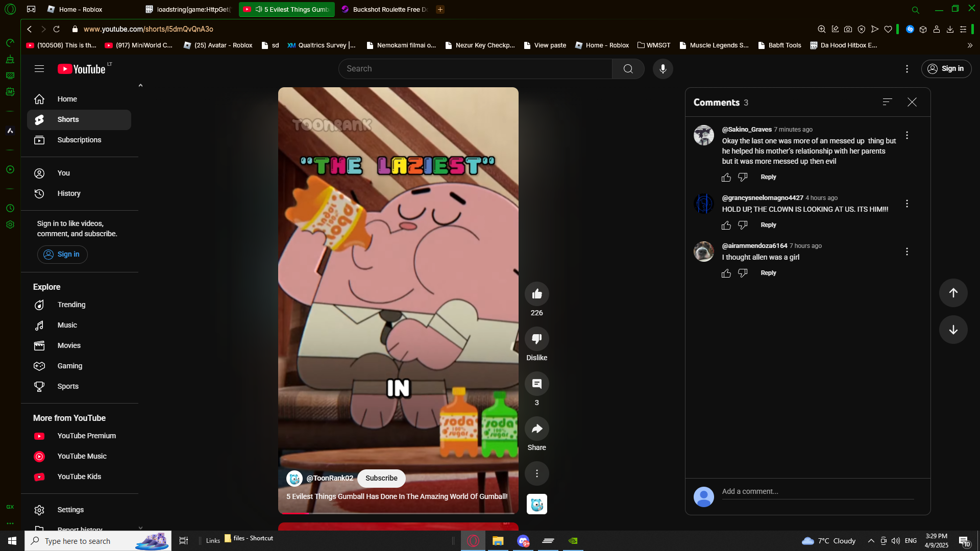Screen dimensions: 980x551
Task: Open YouTube Music link
Action: 79,456
